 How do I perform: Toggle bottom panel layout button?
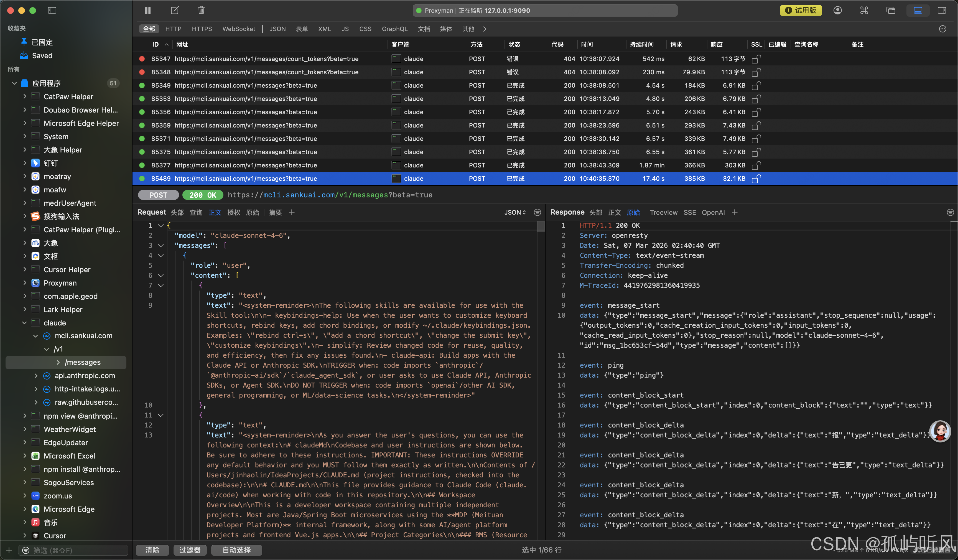coord(918,10)
